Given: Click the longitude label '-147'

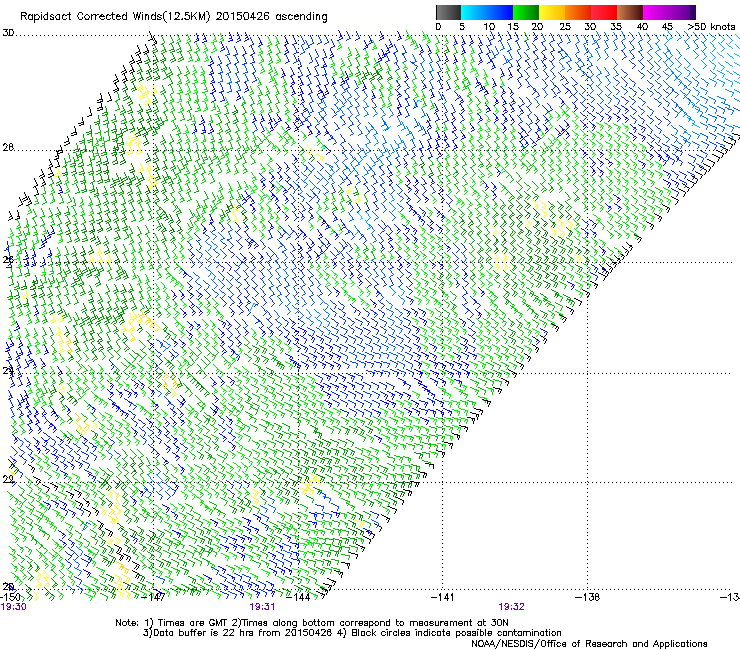Looking at the screenshot, I should click(153, 597).
